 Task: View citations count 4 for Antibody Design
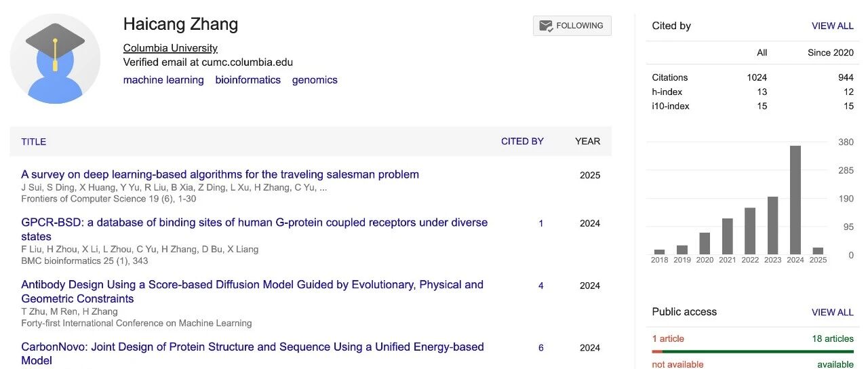coord(540,286)
